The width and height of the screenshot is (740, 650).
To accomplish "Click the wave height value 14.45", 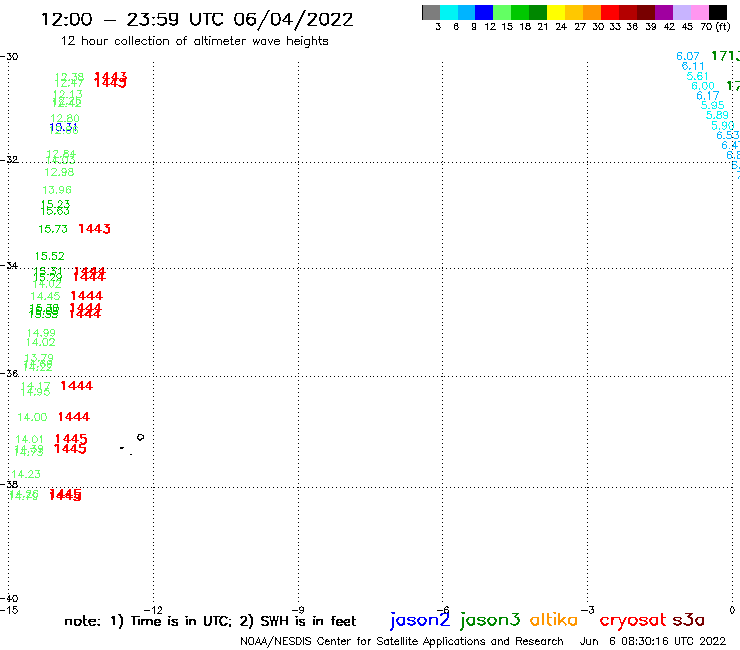I will pos(45,296).
